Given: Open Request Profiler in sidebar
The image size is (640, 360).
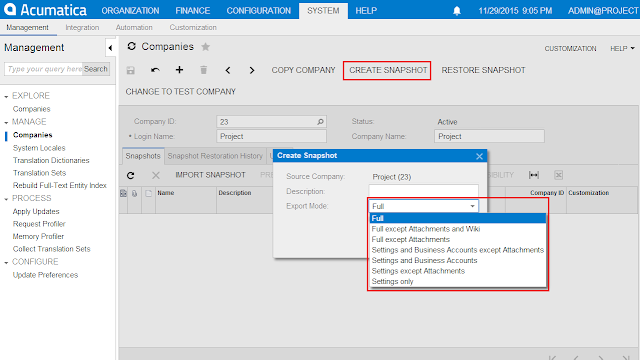Looking at the screenshot, I should 39,224.
